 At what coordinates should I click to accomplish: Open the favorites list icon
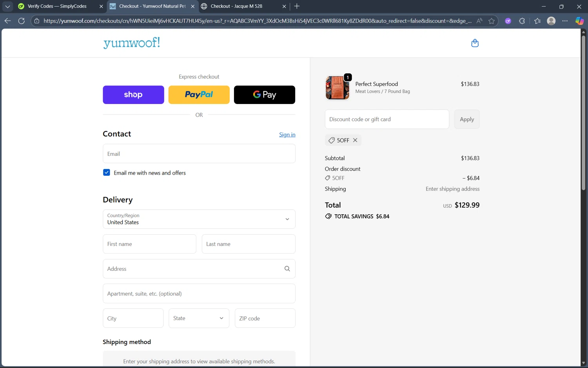click(x=537, y=21)
